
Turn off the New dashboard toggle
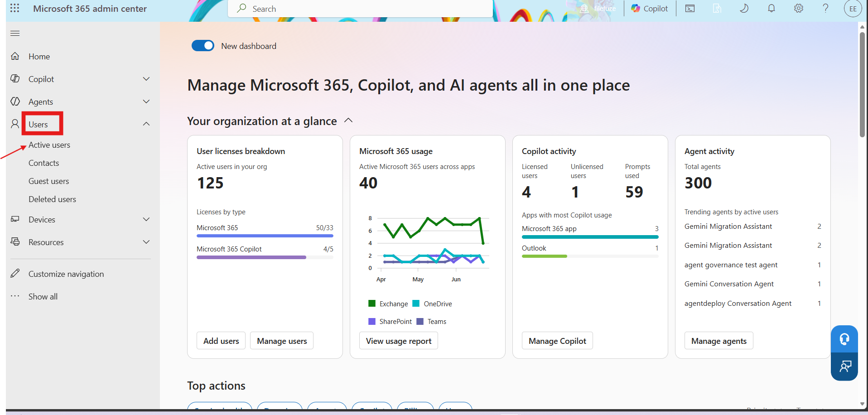pos(203,46)
